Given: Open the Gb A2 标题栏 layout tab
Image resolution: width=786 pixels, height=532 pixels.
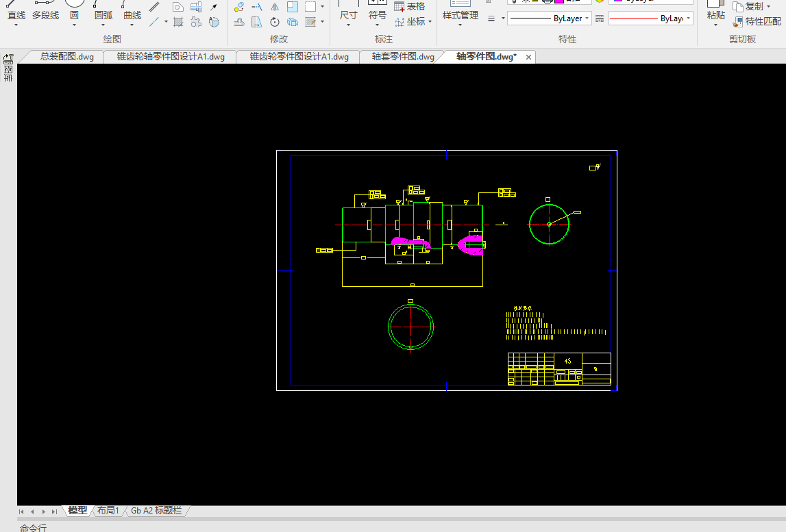Looking at the screenshot, I should 156,511.
